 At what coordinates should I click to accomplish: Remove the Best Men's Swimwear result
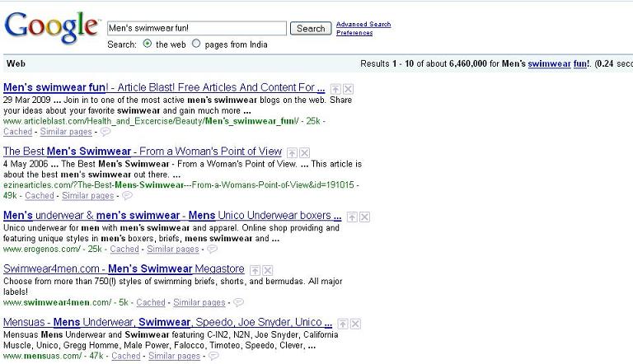click(305, 152)
